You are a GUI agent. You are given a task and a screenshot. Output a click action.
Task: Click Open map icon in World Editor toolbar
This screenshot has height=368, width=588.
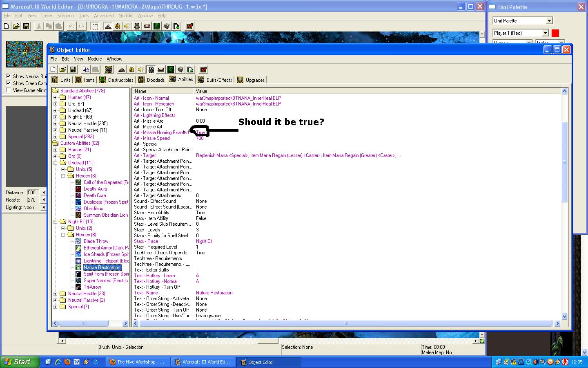[x=16, y=27]
